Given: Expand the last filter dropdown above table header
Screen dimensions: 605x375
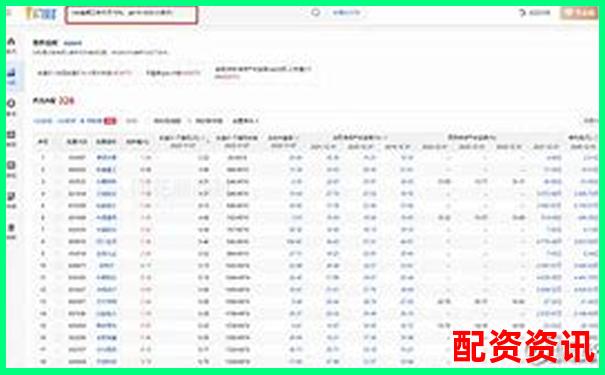Looking at the screenshot, I should click(245, 121).
